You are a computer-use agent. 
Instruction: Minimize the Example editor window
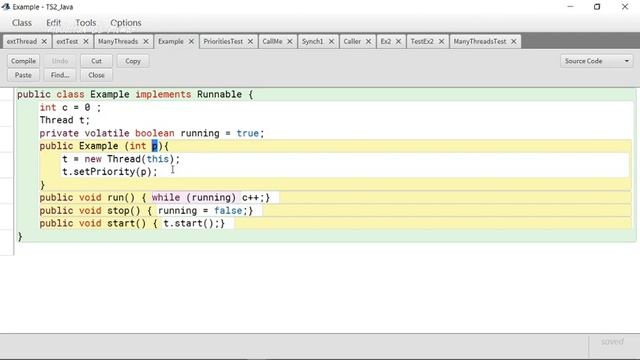pos(570,7)
